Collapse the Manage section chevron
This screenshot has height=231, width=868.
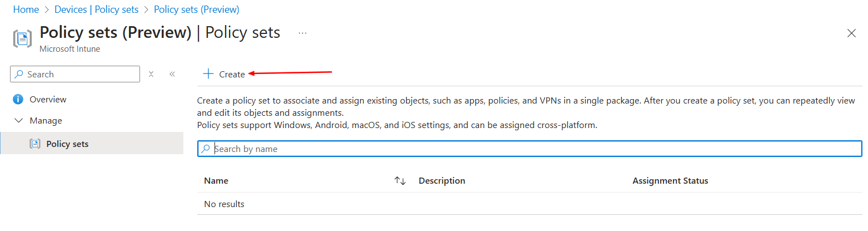click(x=18, y=120)
